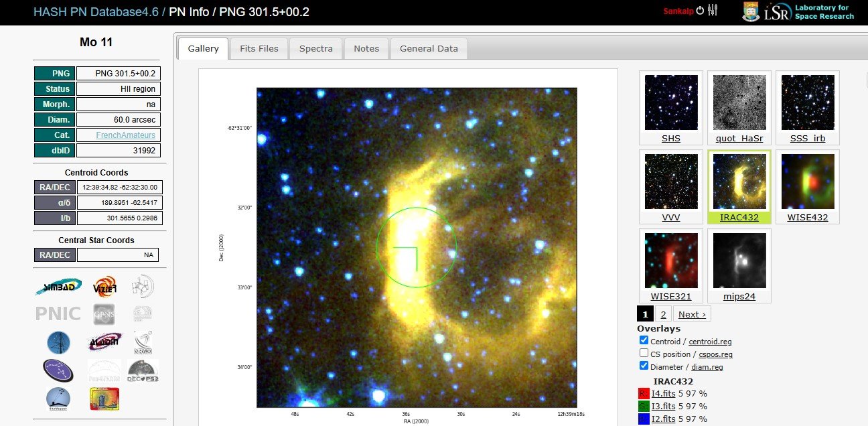Click the Mo 11 object title
Screen dimensions: 868x426
96,42
